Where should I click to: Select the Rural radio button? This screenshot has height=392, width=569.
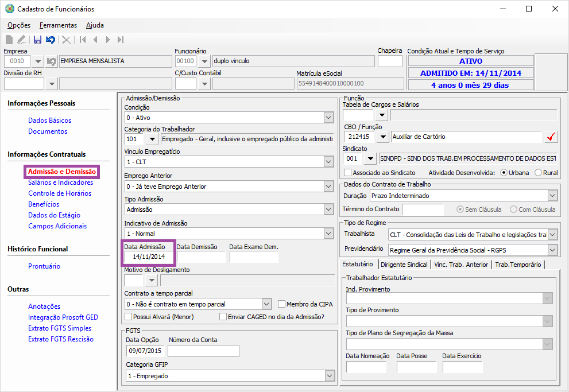538,173
